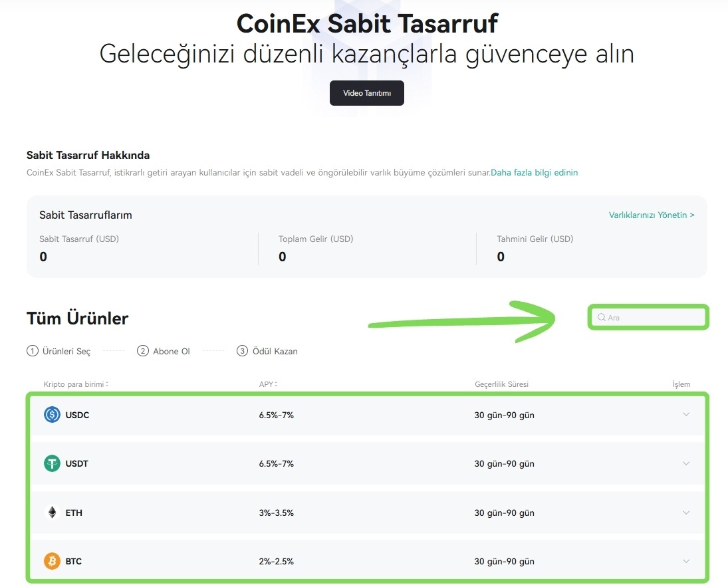Click the ETH Ethereum coin icon
Image resolution: width=728 pixels, height=587 pixels.
52,513
